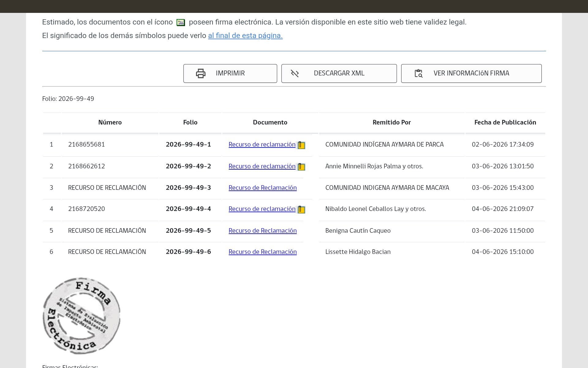Open attachment icon for folio 2026-99-49-1
The height and width of the screenshot is (368, 588).
[x=301, y=145]
